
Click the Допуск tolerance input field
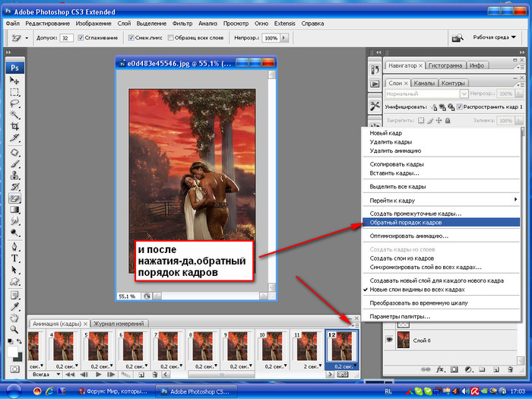click(x=66, y=38)
